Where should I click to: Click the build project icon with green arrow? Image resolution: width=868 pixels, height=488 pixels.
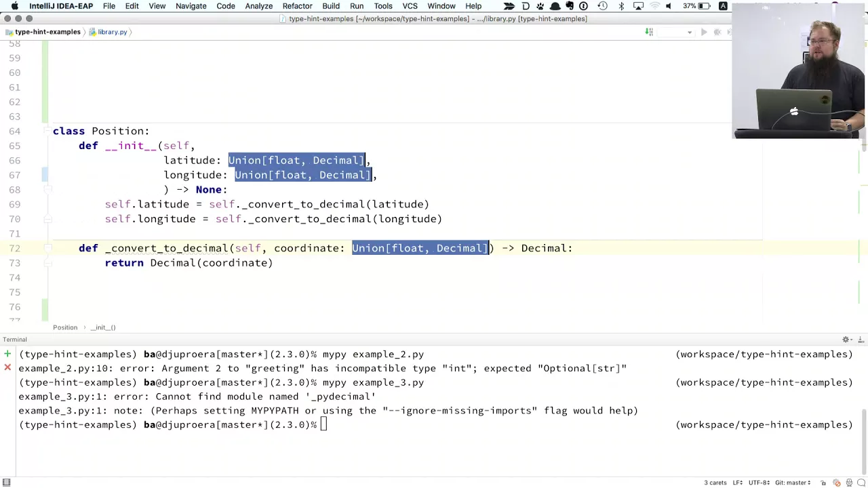click(649, 32)
